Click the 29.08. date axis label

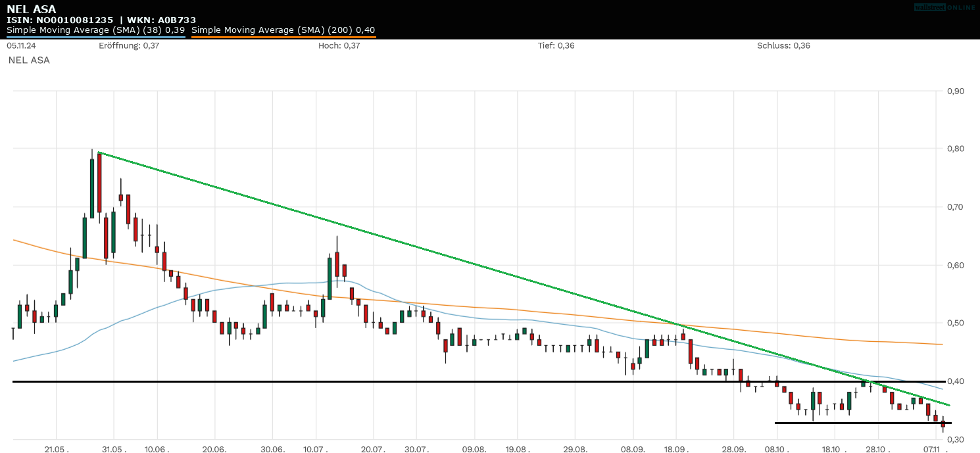(575, 448)
